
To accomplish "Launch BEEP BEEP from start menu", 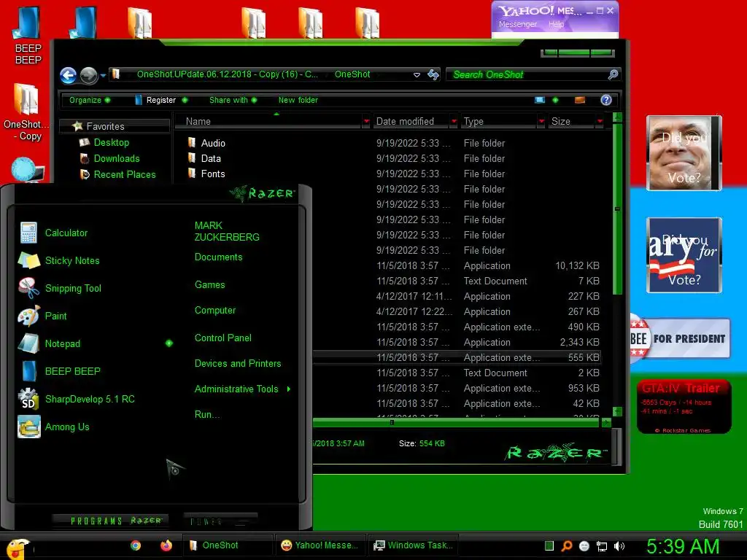I will [72, 371].
